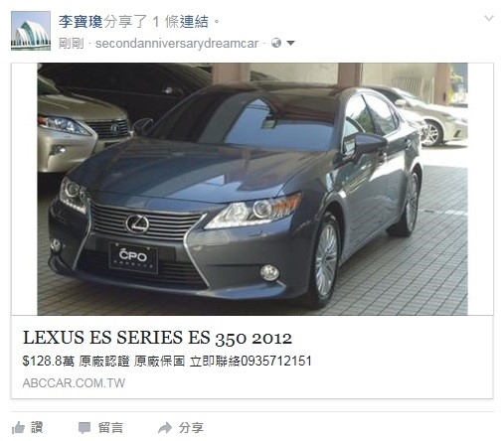Open 李寶瓊 profile name link
Screen dimensions: 504x441
pyautogui.click(x=81, y=22)
